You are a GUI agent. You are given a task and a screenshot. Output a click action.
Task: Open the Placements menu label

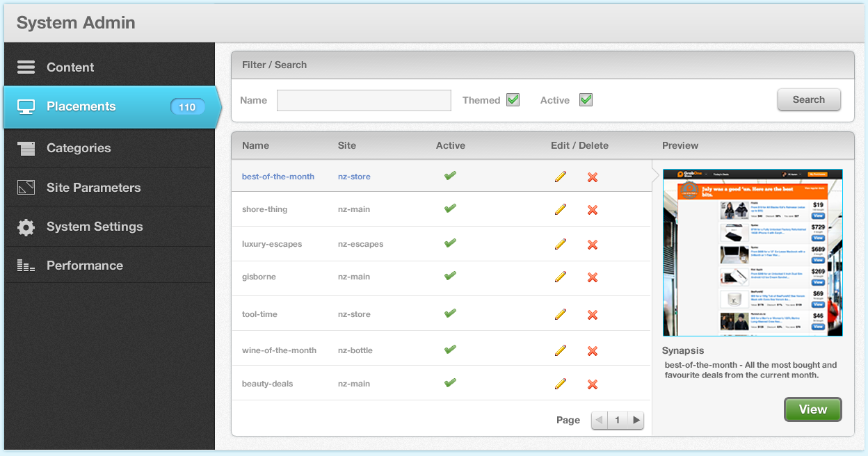pyautogui.click(x=81, y=106)
